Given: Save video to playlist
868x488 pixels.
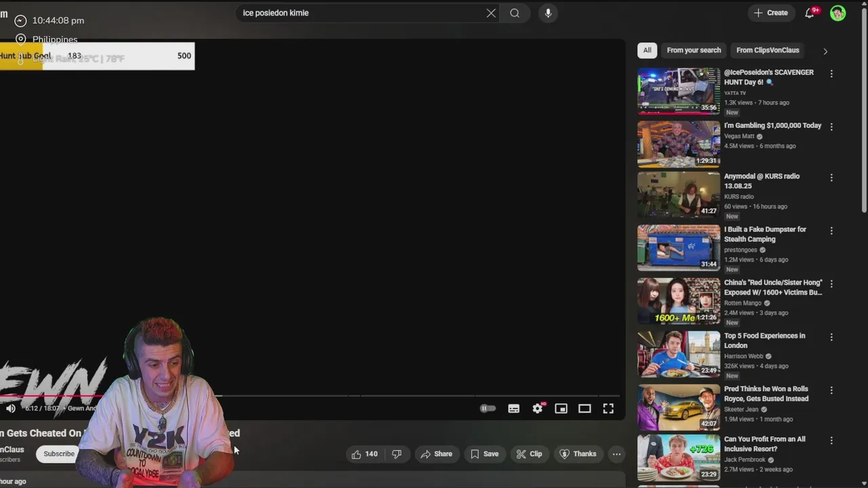Looking at the screenshot, I should coord(484,454).
